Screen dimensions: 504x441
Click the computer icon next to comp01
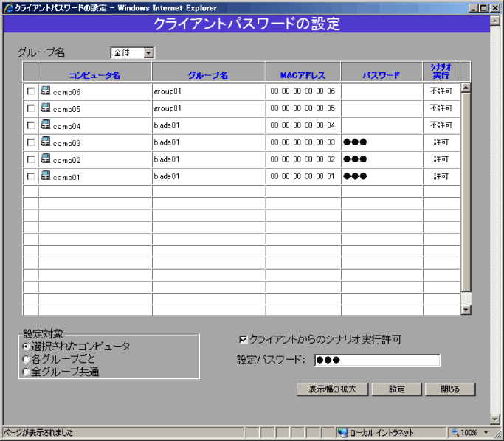coord(45,176)
